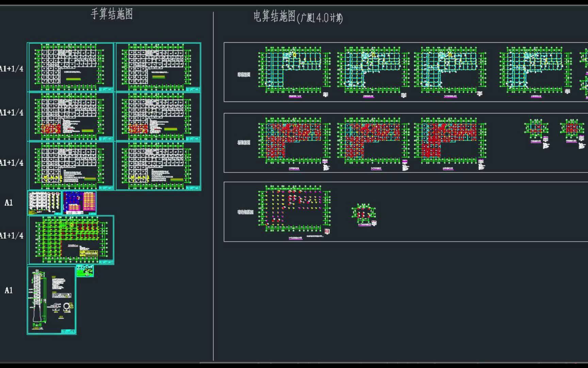This screenshot has height=368, width=588.
Task: Select the circular column section detail symbol near pile drawing
Action: point(67,306)
